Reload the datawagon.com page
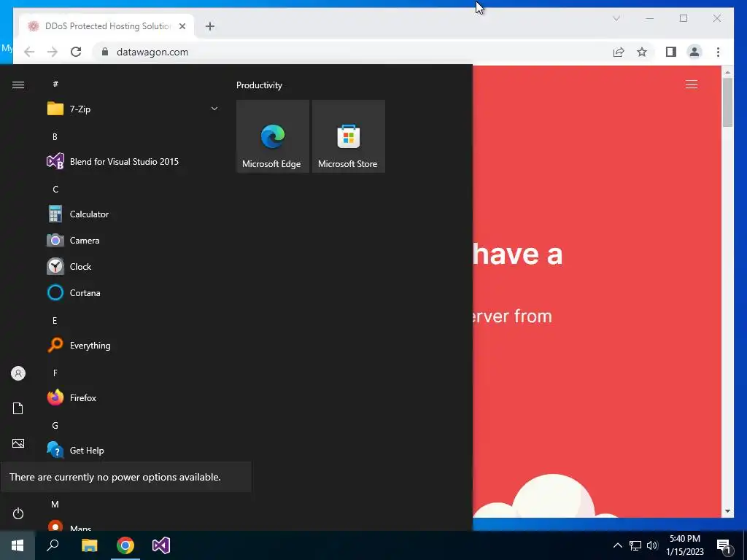This screenshot has width=747, height=560. tap(76, 52)
